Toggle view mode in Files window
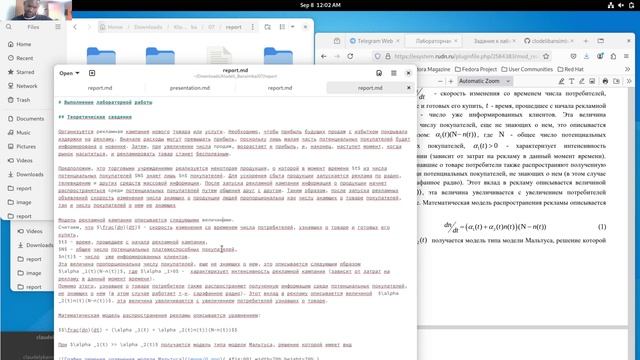The width and height of the screenshot is (640, 360). point(282,27)
